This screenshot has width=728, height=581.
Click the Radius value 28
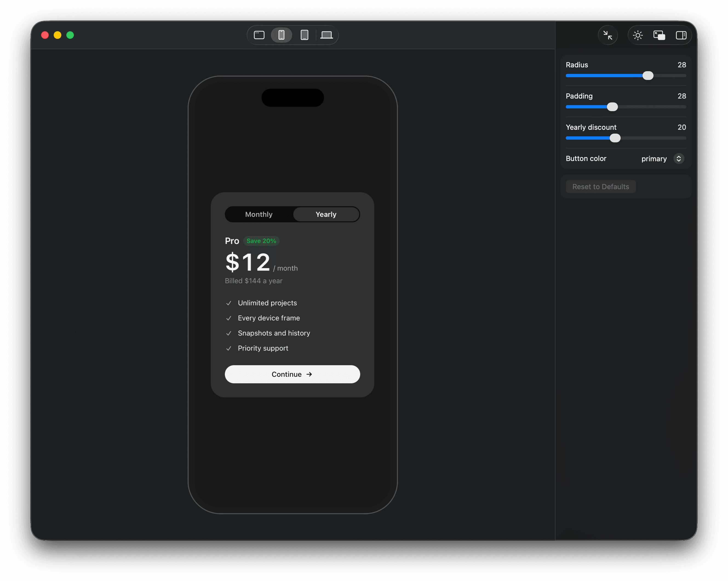(x=681, y=65)
